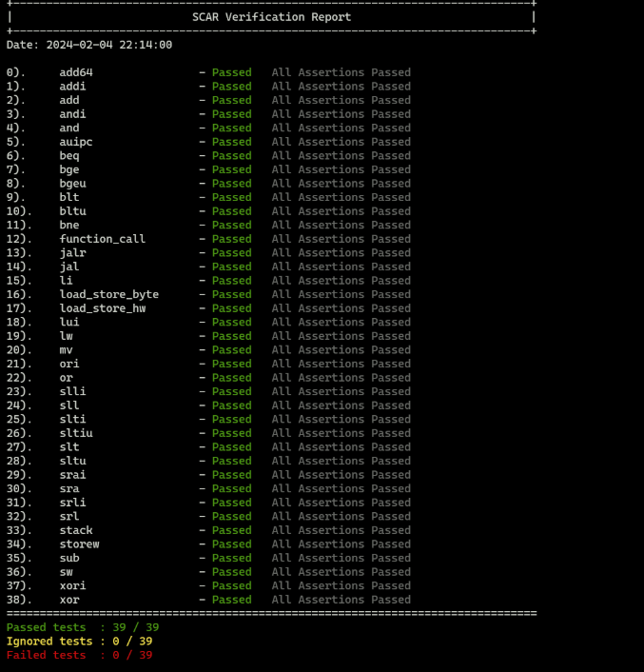The image size is (644, 672).
Task: Click All Assertions Passed on the lui row
Action: point(341,323)
